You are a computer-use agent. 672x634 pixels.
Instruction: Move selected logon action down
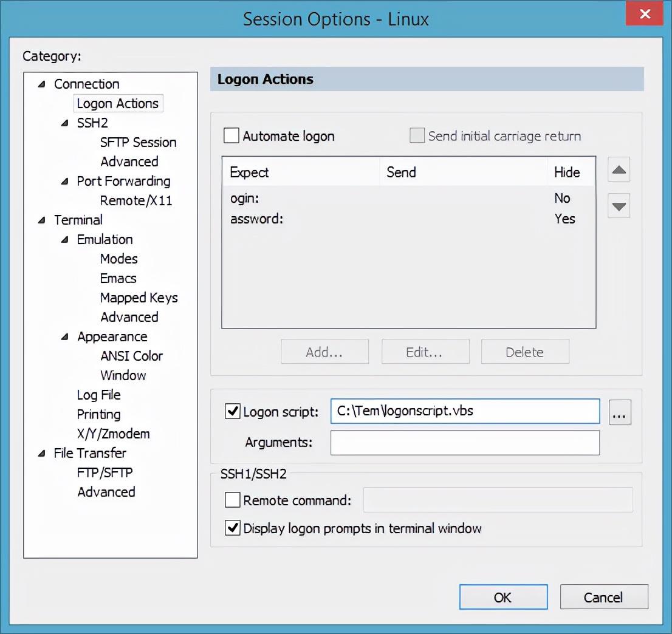(x=619, y=206)
